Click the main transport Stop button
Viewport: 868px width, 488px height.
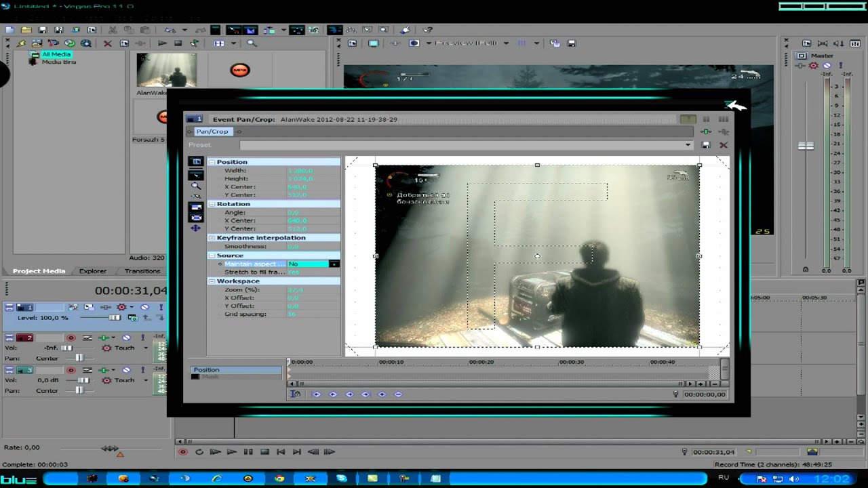point(264,452)
